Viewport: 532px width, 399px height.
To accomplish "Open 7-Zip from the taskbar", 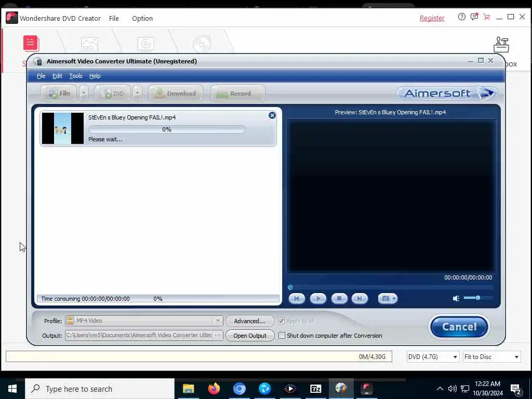I will click(315, 389).
